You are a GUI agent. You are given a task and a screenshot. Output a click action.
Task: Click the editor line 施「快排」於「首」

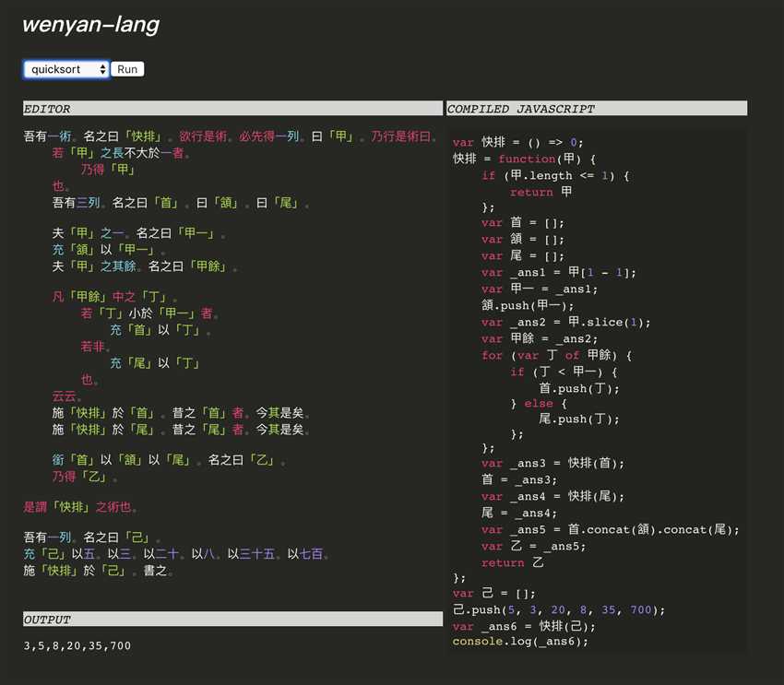181,413
